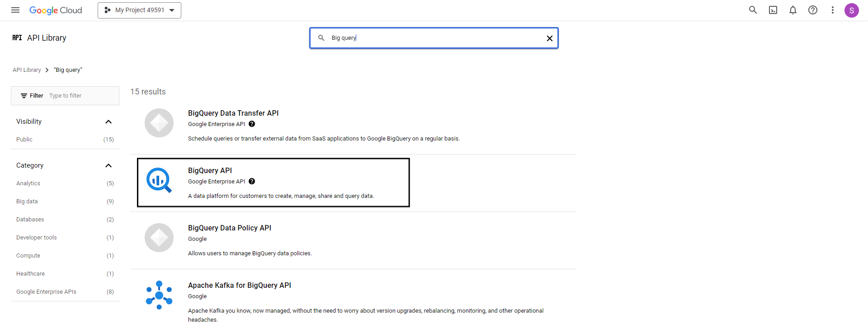Clear the Big query search text

(550, 38)
